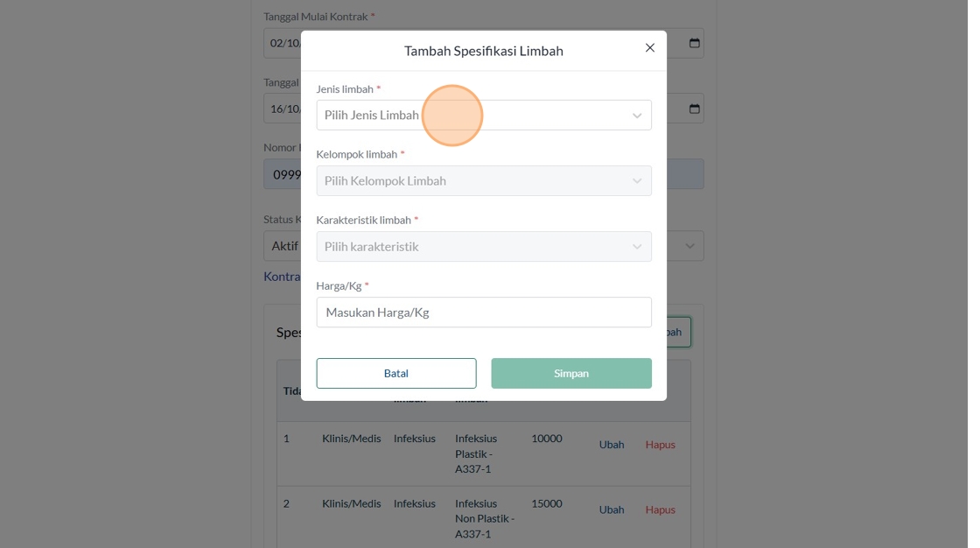This screenshot has height=548, width=980.
Task: Click Hapus for the 15000 price row
Action: click(661, 509)
